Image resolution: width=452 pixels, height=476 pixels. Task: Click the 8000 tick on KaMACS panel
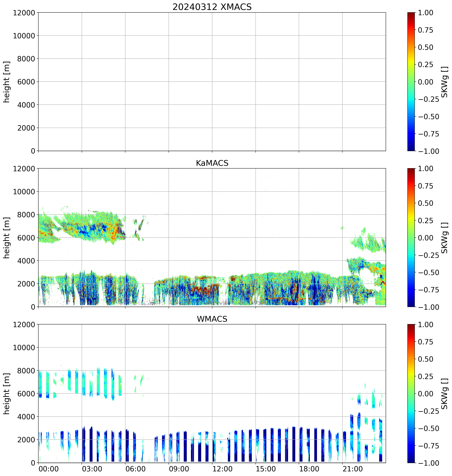[x=26, y=215]
